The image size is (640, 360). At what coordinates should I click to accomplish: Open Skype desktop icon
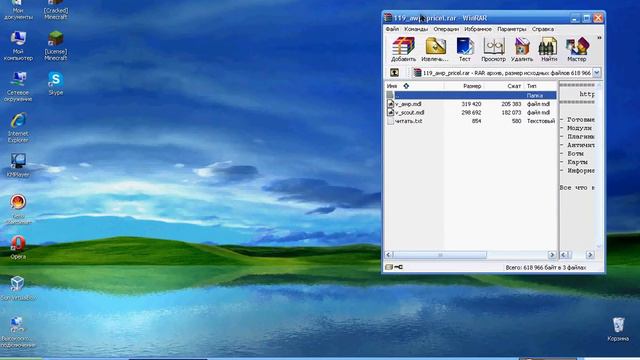click(x=56, y=84)
